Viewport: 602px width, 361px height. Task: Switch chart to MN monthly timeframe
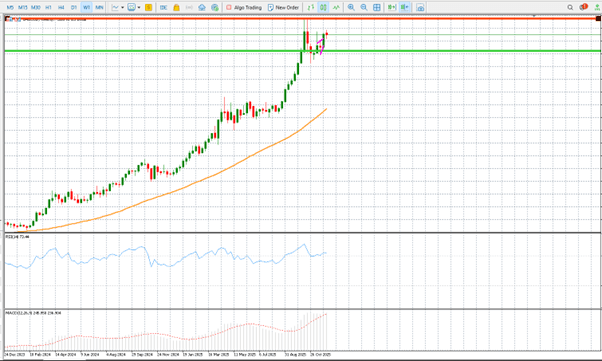[99, 7]
